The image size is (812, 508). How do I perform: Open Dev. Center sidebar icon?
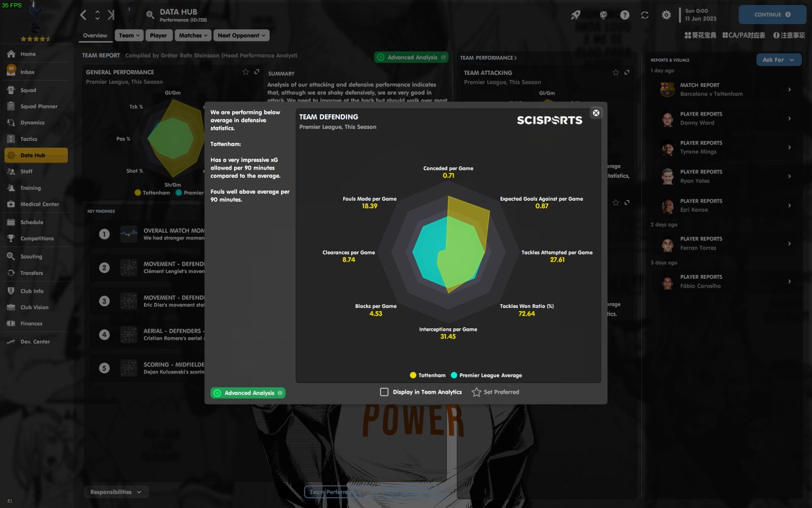[11, 342]
